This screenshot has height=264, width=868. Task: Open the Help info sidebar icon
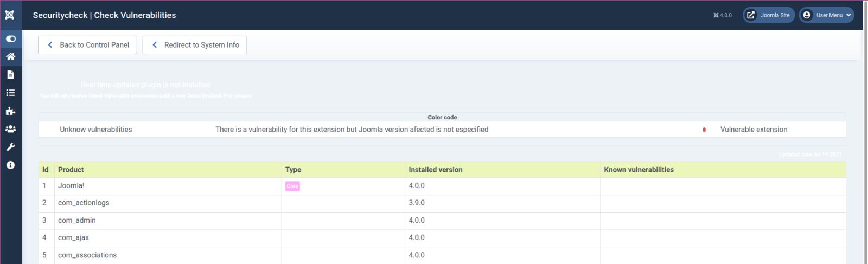[10, 165]
